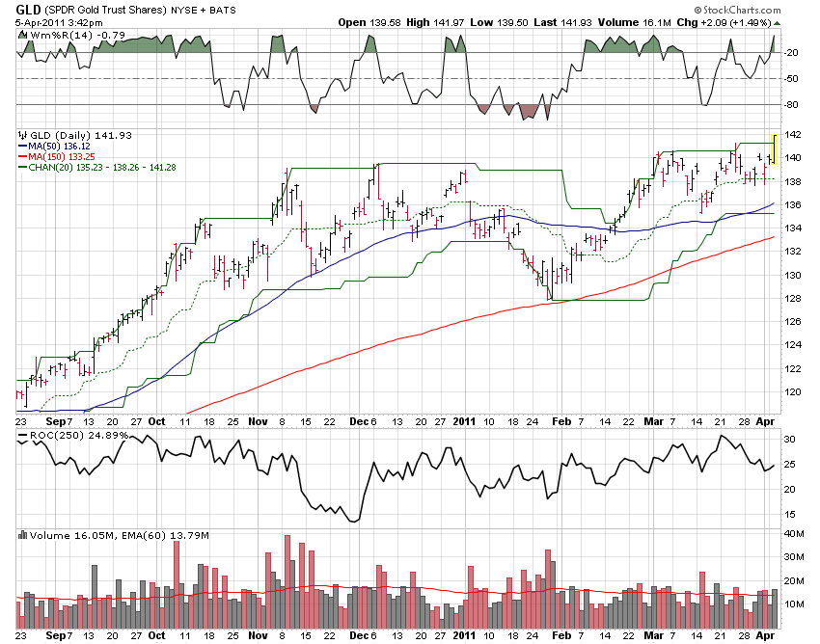Click the -80 level on Williams %R axis
The width and height of the screenshot is (820, 644).
tap(791, 104)
